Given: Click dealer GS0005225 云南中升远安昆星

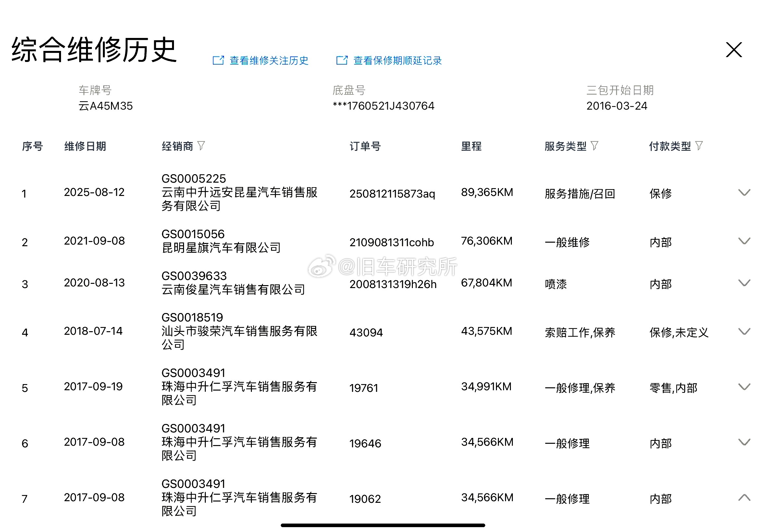Looking at the screenshot, I should click(240, 192).
